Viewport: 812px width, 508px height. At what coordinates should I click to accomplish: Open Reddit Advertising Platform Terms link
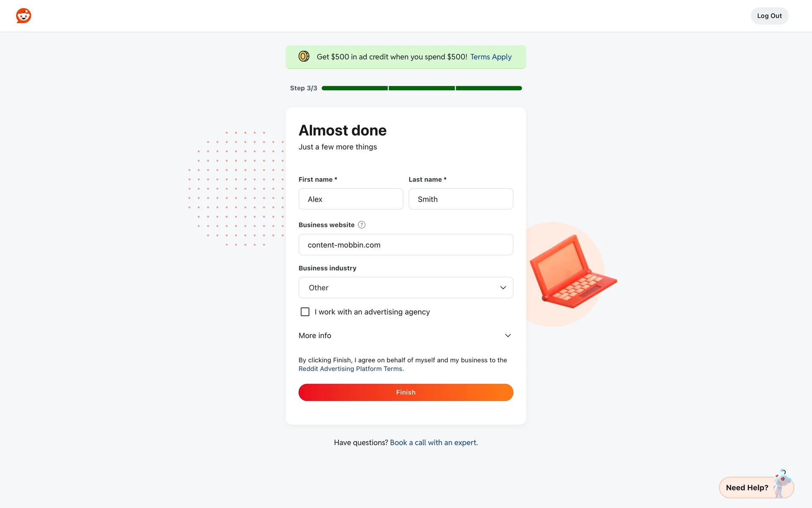pos(351,369)
